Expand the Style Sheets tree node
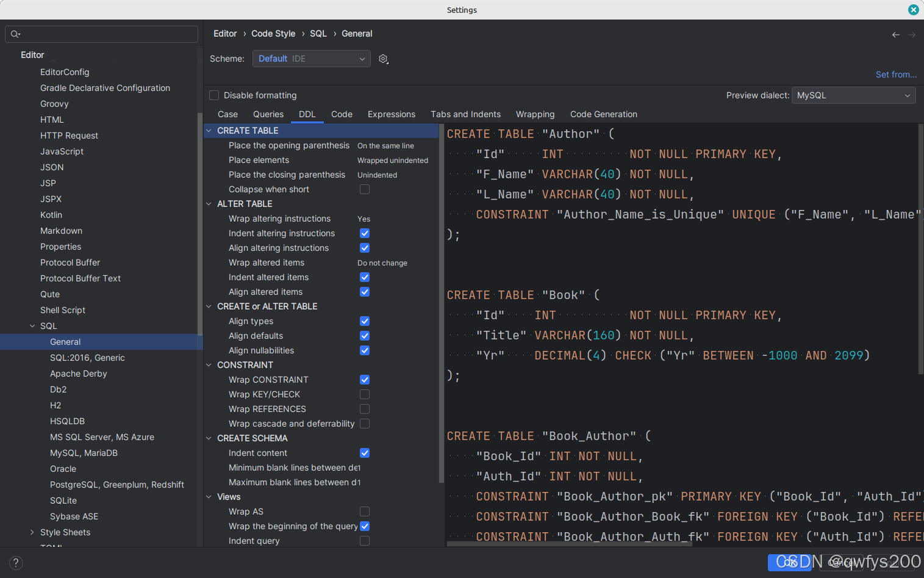Image resolution: width=924 pixels, height=578 pixels. click(x=32, y=532)
